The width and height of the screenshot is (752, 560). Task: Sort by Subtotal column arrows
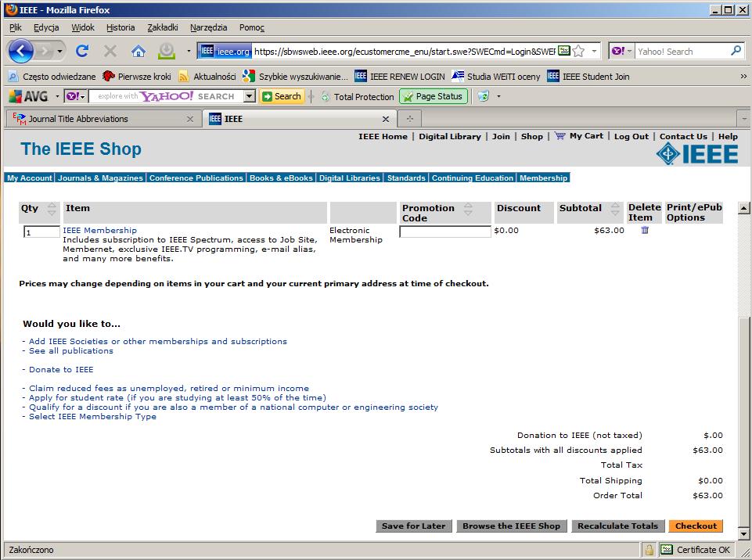(615, 209)
